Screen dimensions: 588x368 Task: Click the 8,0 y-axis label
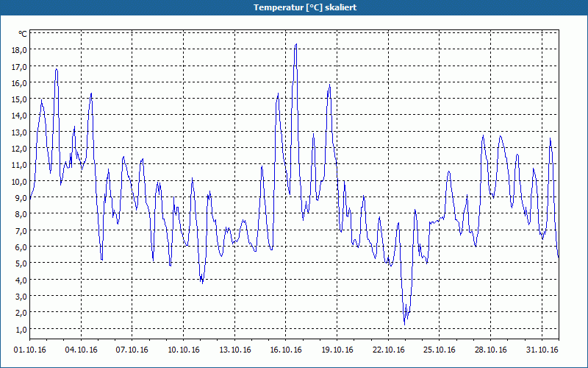pyautogui.click(x=22, y=214)
